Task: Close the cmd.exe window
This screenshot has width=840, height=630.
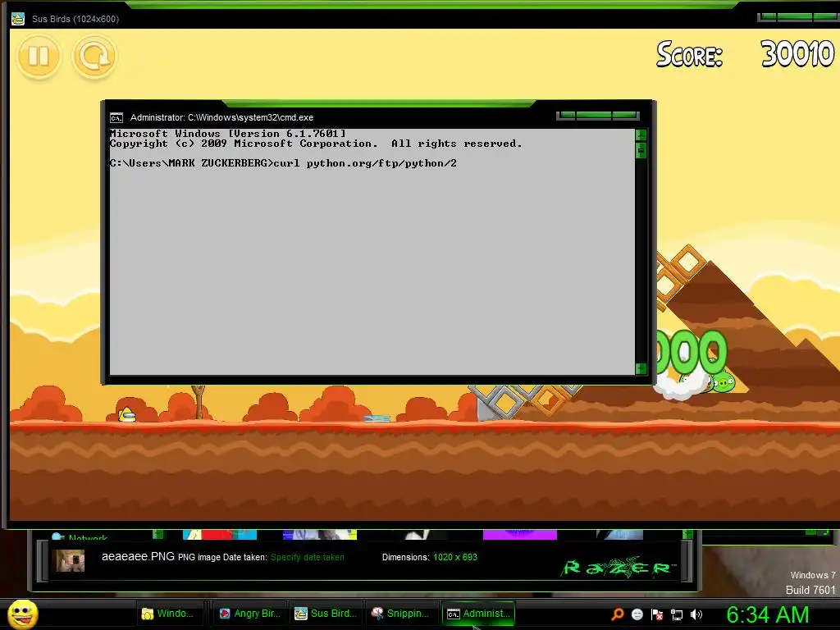Action: pos(625,115)
